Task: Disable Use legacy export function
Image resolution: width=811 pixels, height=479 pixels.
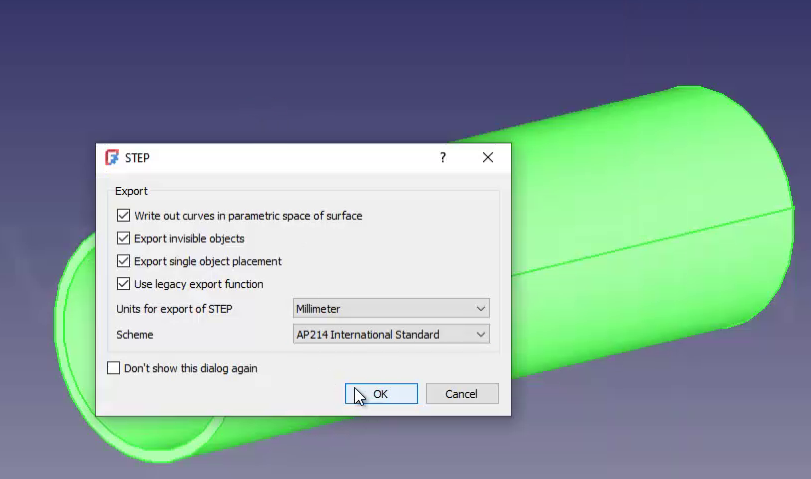Action: (123, 283)
